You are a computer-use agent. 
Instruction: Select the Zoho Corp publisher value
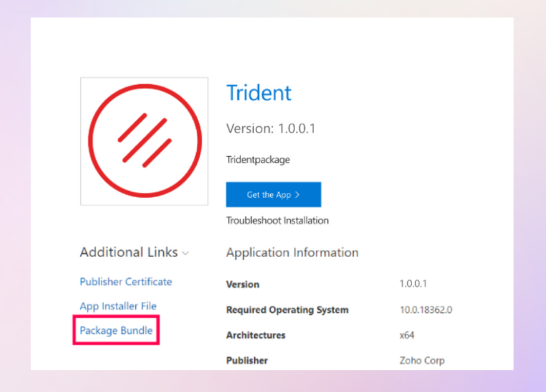click(422, 361)
